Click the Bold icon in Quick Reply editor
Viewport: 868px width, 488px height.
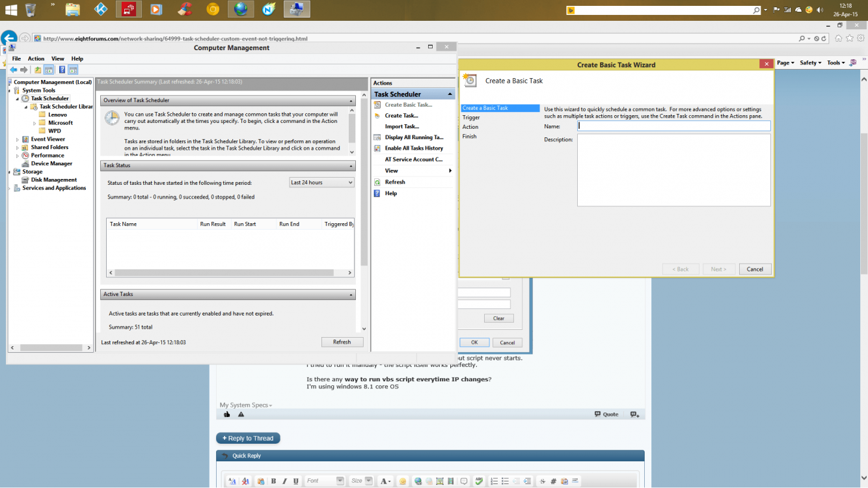click(x=274, y=481)
